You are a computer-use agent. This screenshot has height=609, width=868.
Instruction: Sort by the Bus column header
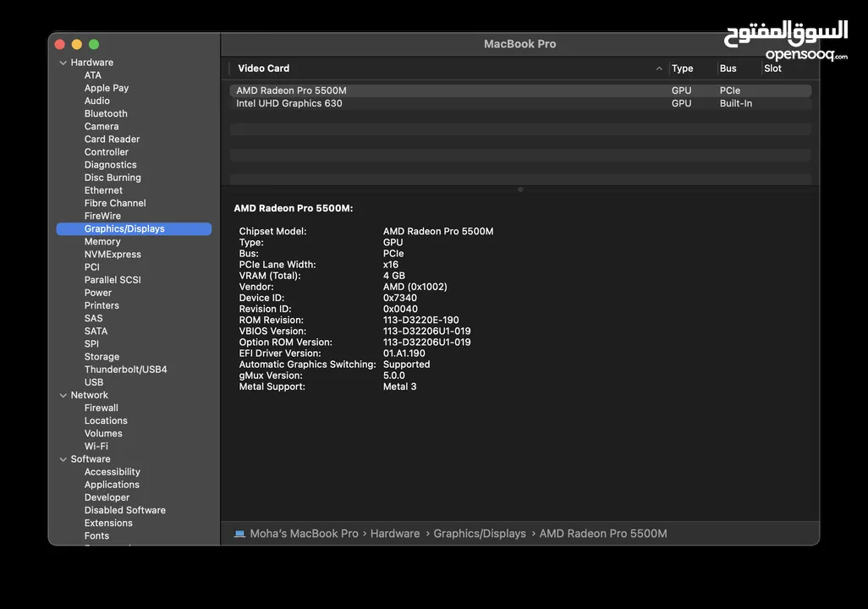728,69
